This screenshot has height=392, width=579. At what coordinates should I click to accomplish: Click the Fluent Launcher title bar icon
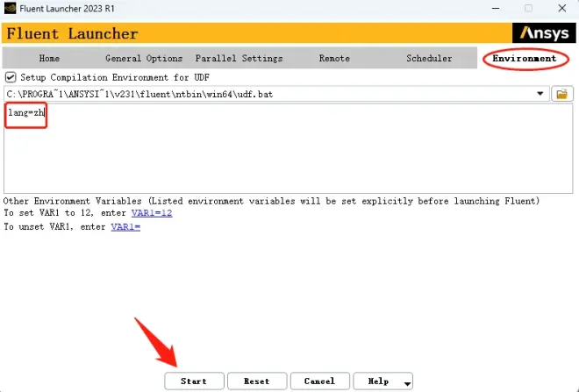(x=10, y=8)
